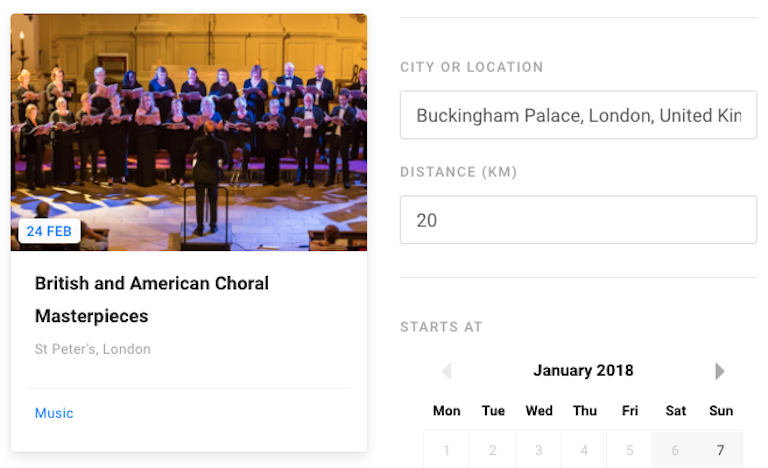Screen dimensions: 768x468
Task: Click the Mon weekday column header
Action: pos(447,410)
